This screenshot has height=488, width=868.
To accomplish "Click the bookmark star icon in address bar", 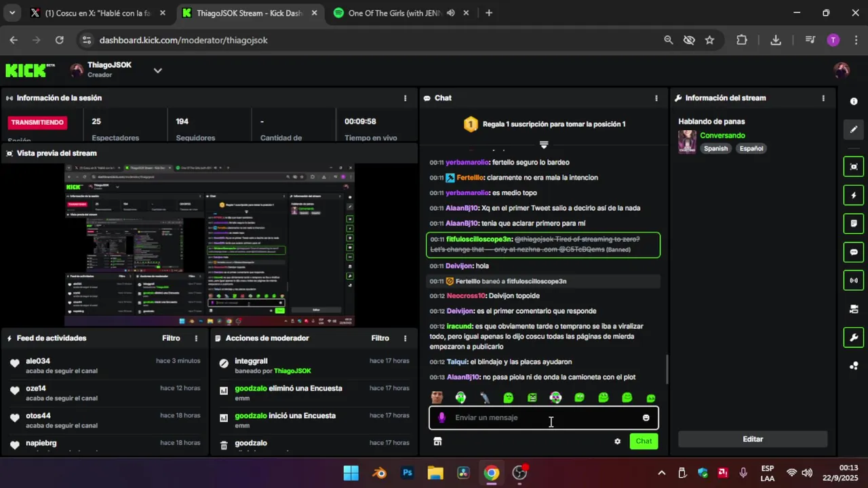I will coord(709,40).
